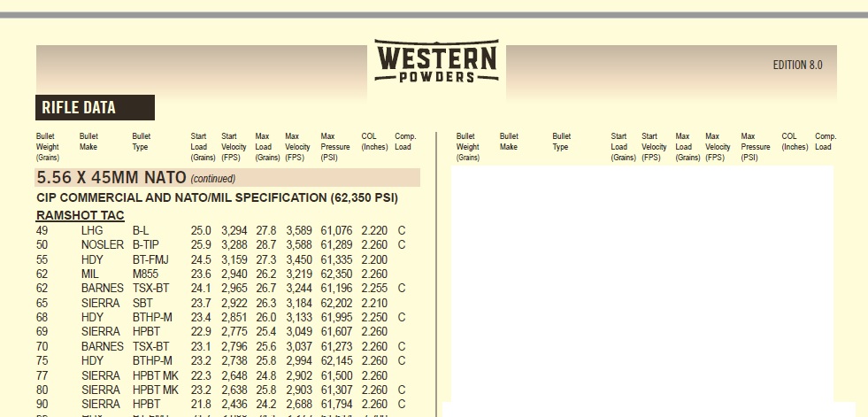Image resolution: width=868 pixels, height=417 pixels.
Task: Select the "2.210" COL value
Action: pos(374,304)
